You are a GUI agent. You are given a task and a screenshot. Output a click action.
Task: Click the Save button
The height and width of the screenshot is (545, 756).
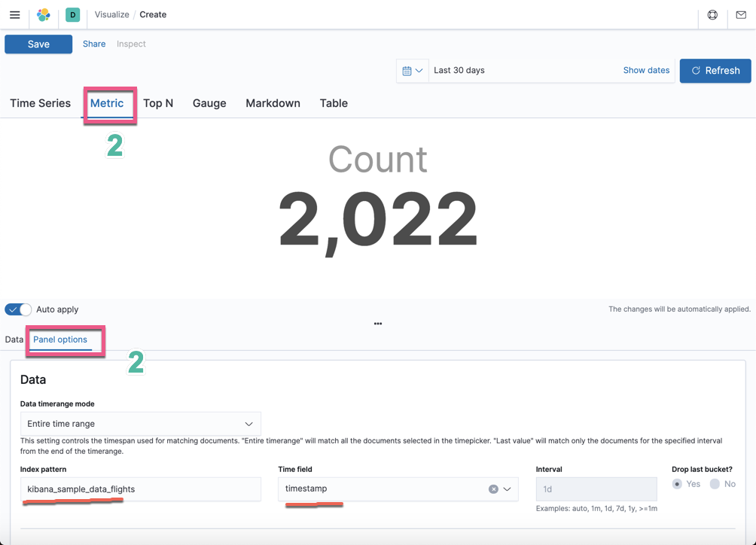click(38, 44)
